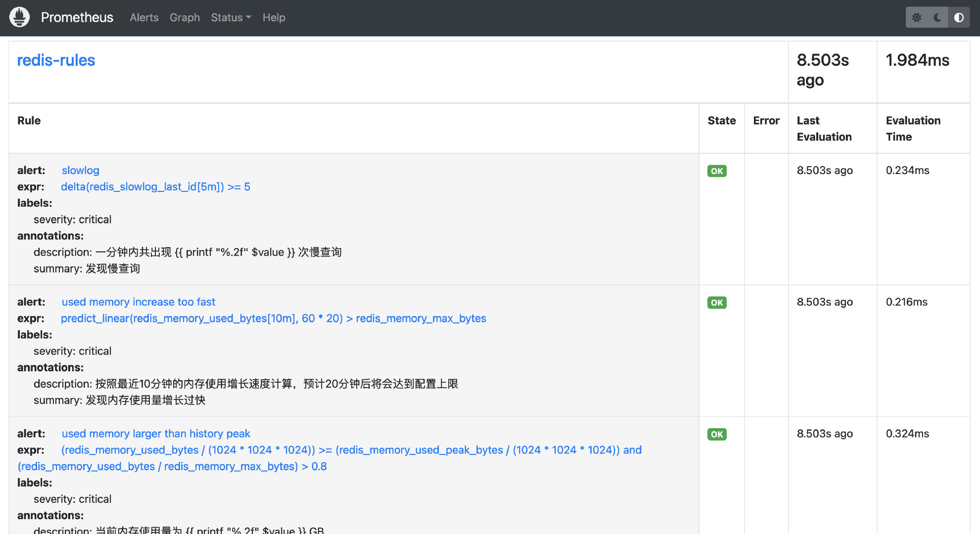Switch theme to dark using moon toggle
The width and height of the screenshot is (980, 534).
tap(938, 17)
